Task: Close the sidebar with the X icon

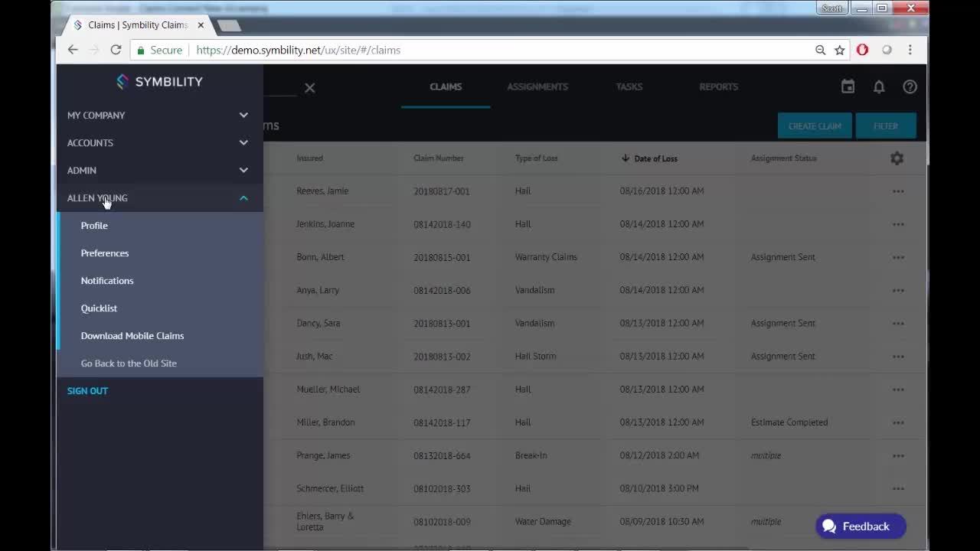Action: pyautogui.click(x=309, y=87)
